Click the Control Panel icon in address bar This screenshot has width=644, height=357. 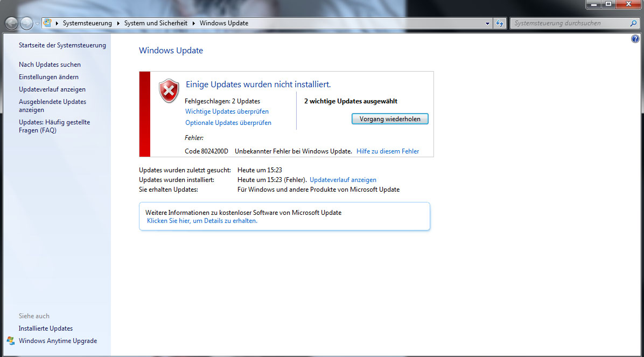(47, 23)
